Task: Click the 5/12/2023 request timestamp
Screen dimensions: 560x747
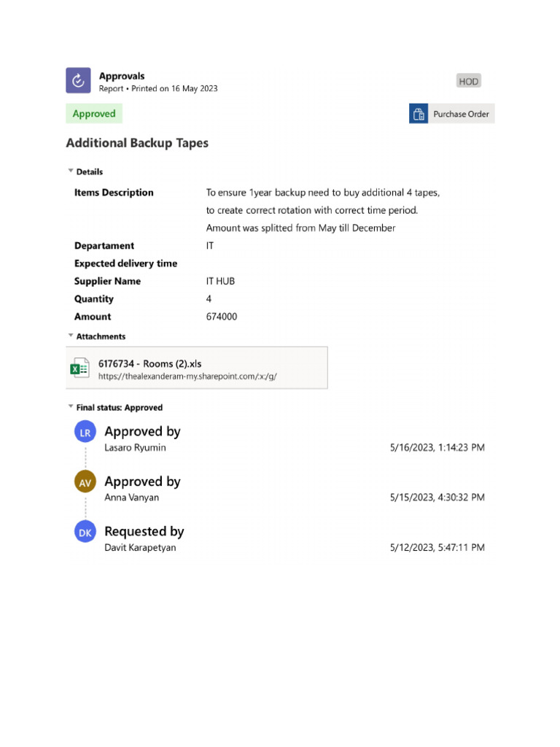Action: pyautogui.click(x=437, y=547)
